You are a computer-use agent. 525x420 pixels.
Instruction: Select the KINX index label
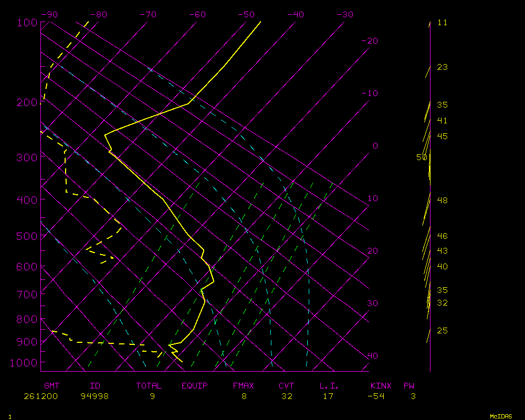click(x=381, y=386)
